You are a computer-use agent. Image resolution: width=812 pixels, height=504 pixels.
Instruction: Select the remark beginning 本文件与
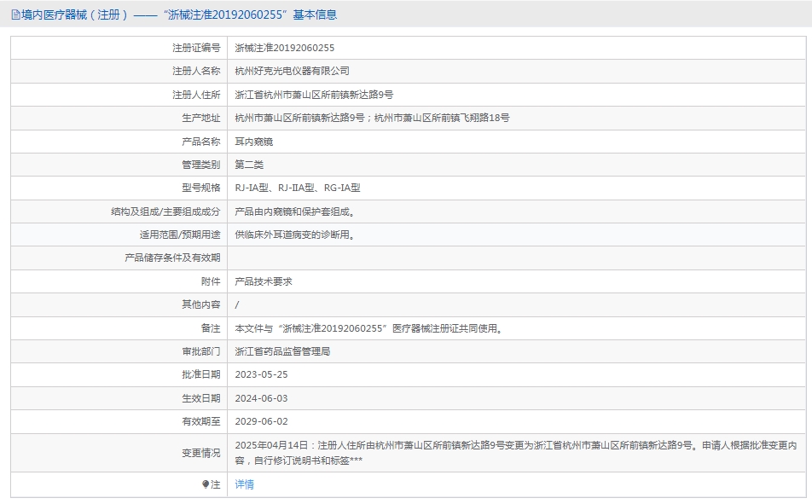click(369, 327)
